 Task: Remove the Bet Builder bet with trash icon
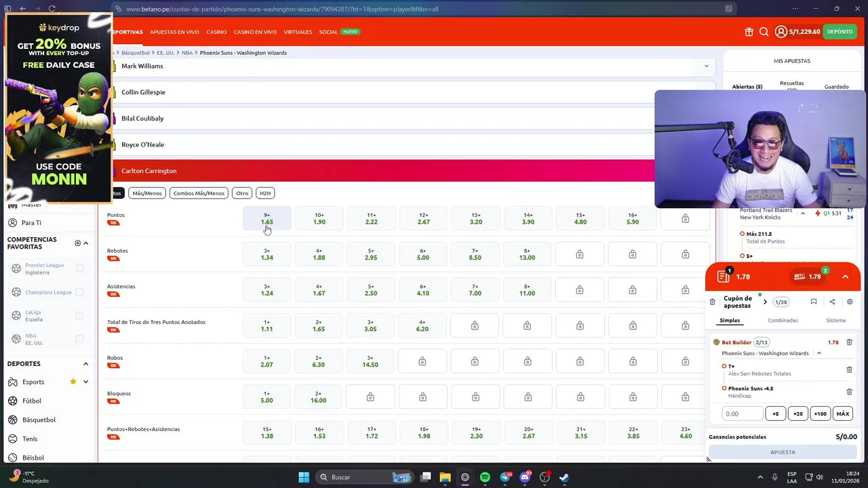click(x=849, y=342)
